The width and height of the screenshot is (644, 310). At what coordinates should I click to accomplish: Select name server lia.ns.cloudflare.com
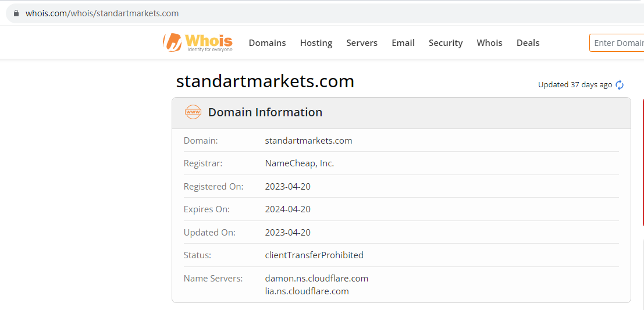tap(307, 291)
